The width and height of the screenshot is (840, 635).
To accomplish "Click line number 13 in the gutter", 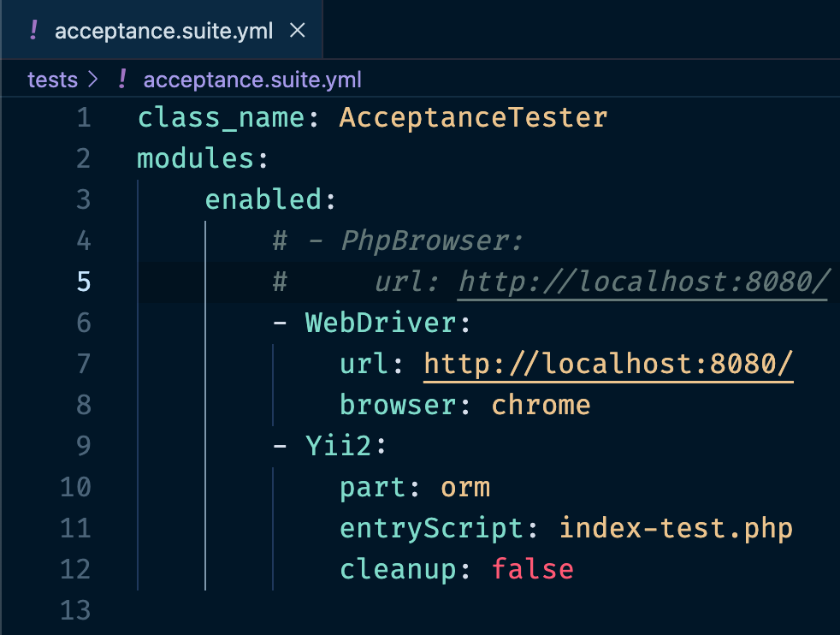I will (x=75, y=610).
